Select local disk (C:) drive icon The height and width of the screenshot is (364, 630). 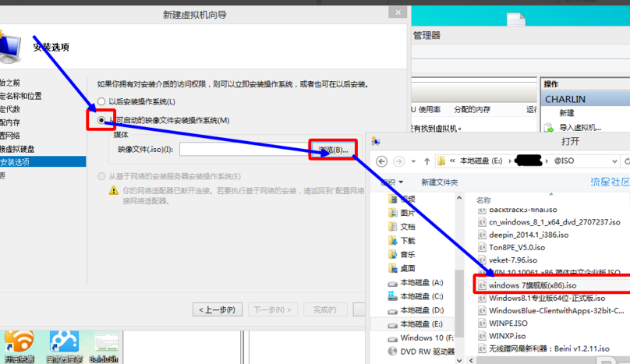point(392,296)
